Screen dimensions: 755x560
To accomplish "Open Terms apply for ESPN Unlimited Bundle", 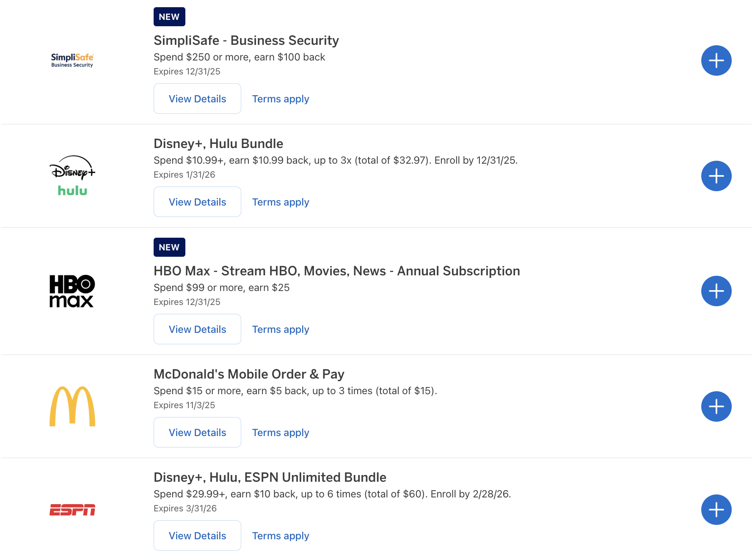I will [281, 536].
